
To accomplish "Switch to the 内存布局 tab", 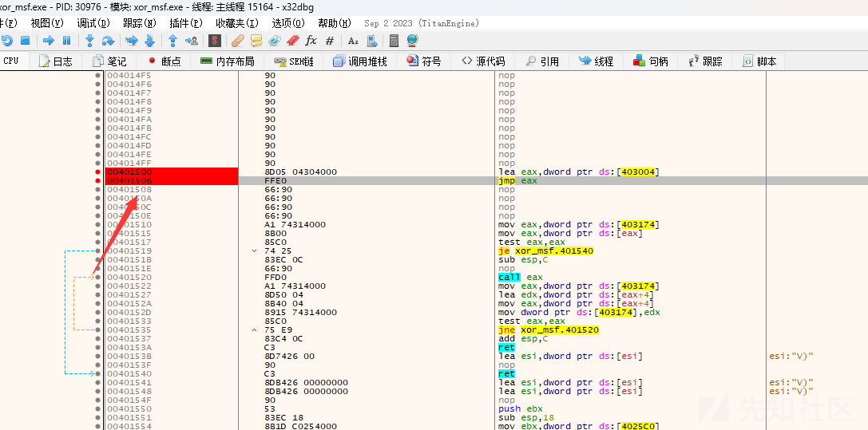I will (x=227, y=61).
